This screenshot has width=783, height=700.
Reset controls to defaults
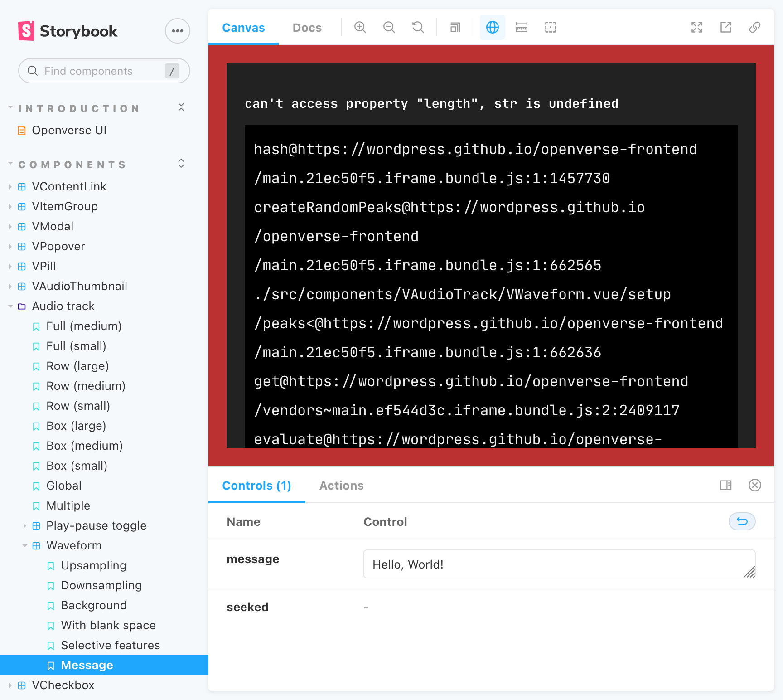pyautogui.click(x=742, y=521)
